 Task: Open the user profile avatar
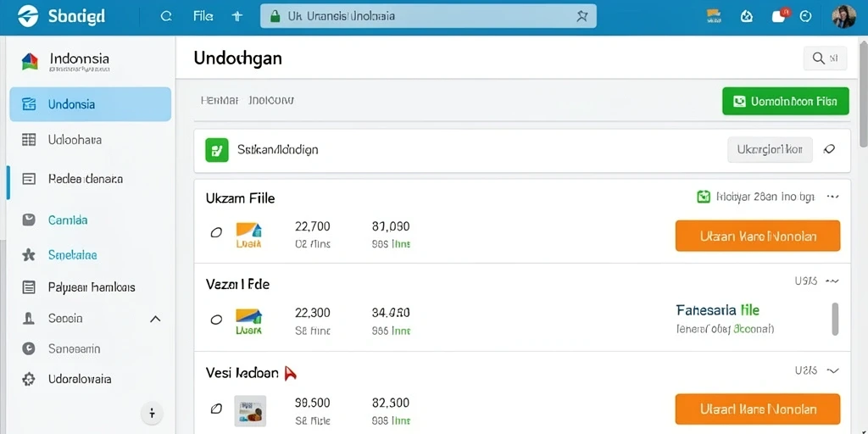(x=844, y=17)
